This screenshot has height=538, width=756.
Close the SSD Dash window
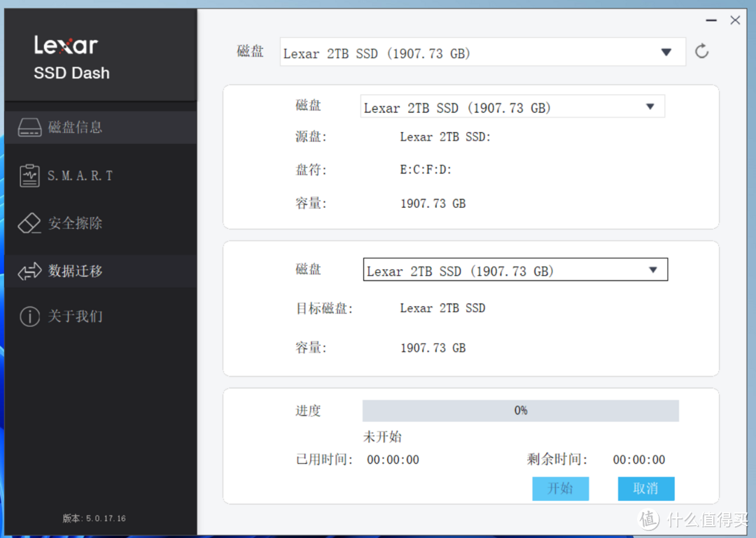[x=735, y=20]
